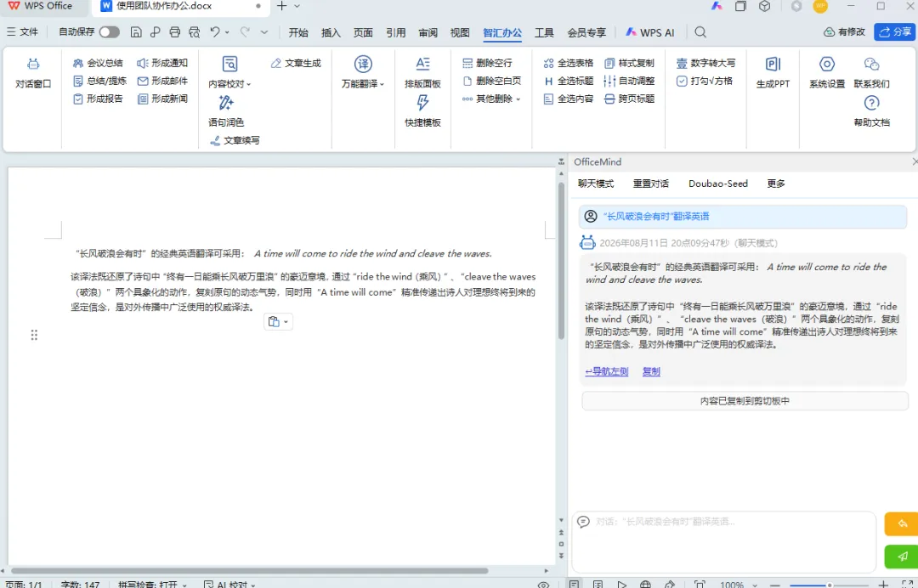
Task: Select 形成新闻 to generate news
Action: click(x=162, y=99)
